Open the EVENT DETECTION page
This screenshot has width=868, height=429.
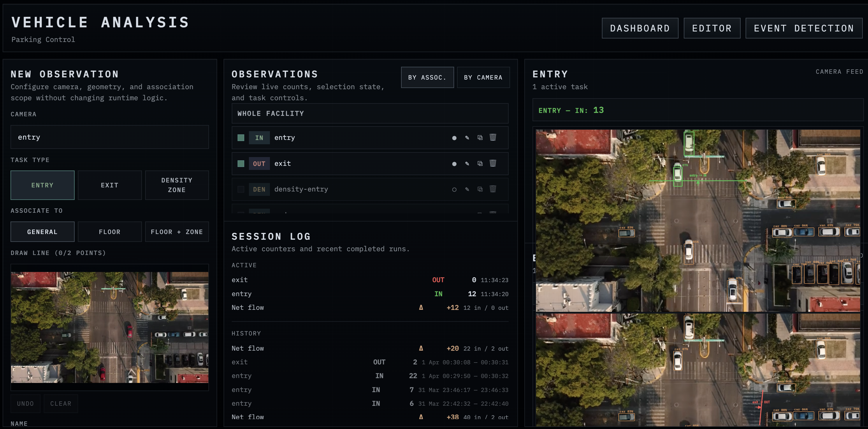point(804,28)
